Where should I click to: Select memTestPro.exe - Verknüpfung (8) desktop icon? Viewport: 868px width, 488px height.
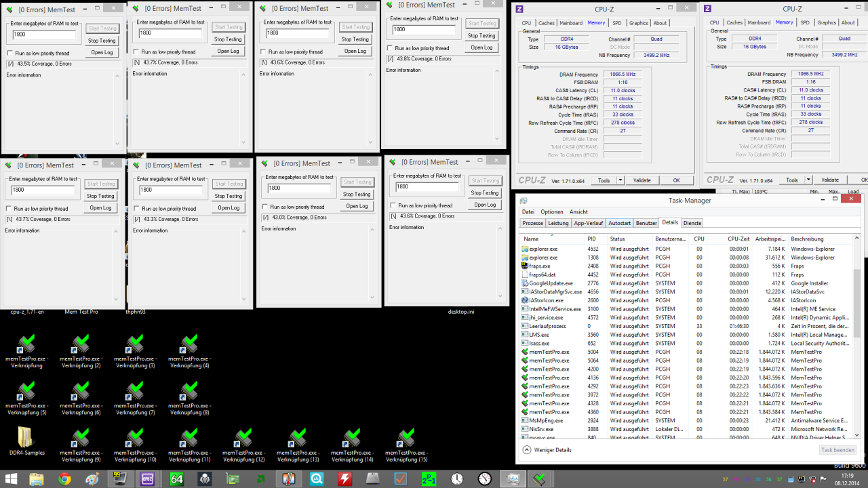(x=189, y=399)
